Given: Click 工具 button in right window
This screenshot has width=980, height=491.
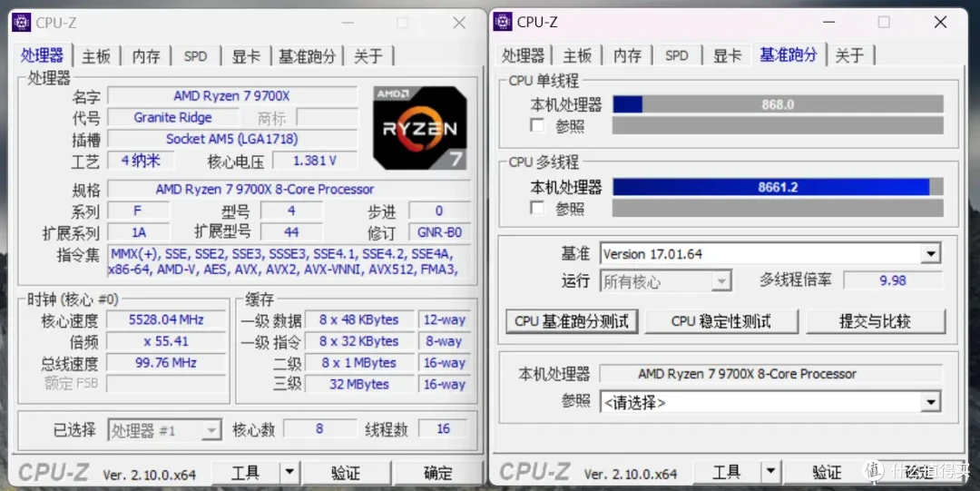Looking at the screenshot, I should [727, 472].
